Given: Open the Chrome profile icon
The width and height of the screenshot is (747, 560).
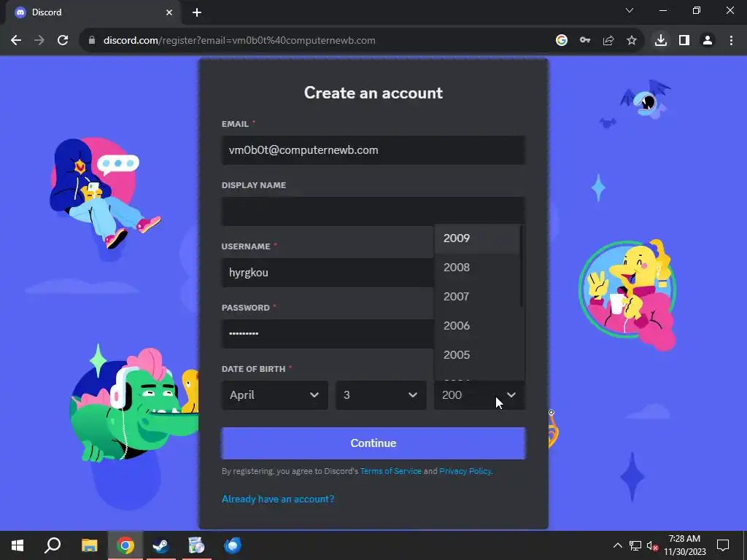Looking at the screenshot, I should pos(708,41).
